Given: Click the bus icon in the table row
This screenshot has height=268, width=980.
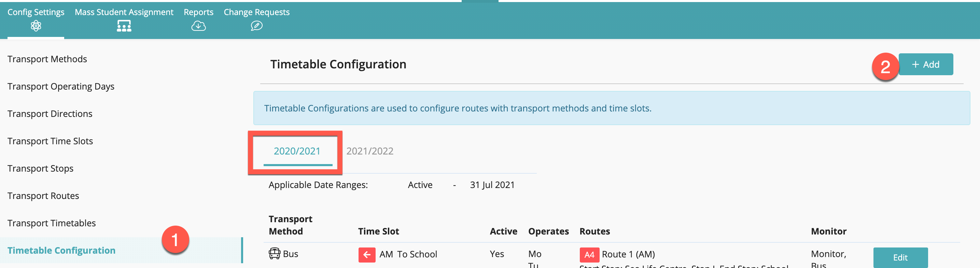Looking at the screenshot, I should [274, 254].
